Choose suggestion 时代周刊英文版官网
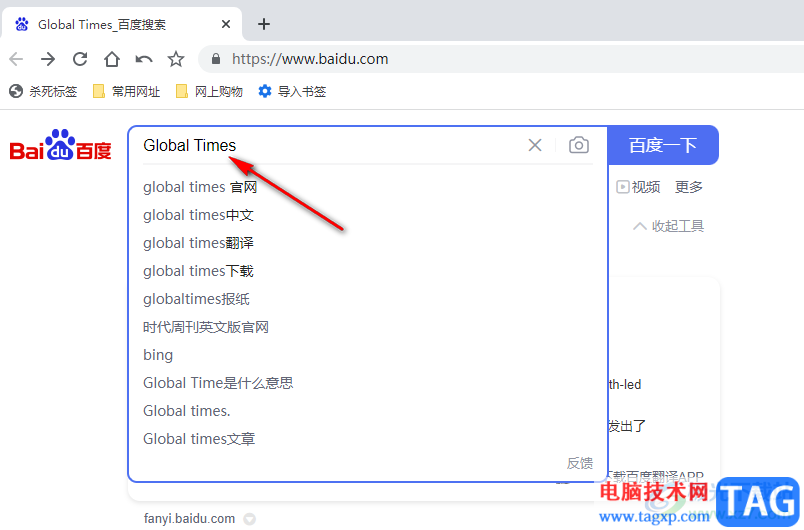Image resolution: width=804 pixels, height=530 pixels. pos(206,327)
